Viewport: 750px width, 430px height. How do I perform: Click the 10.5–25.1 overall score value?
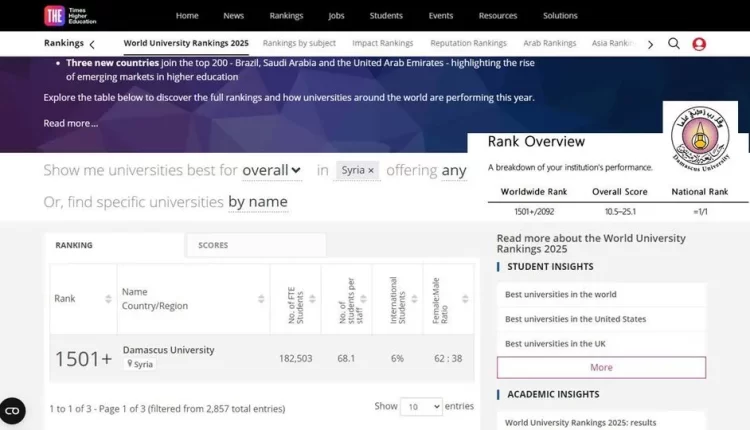tap(620, 211)
